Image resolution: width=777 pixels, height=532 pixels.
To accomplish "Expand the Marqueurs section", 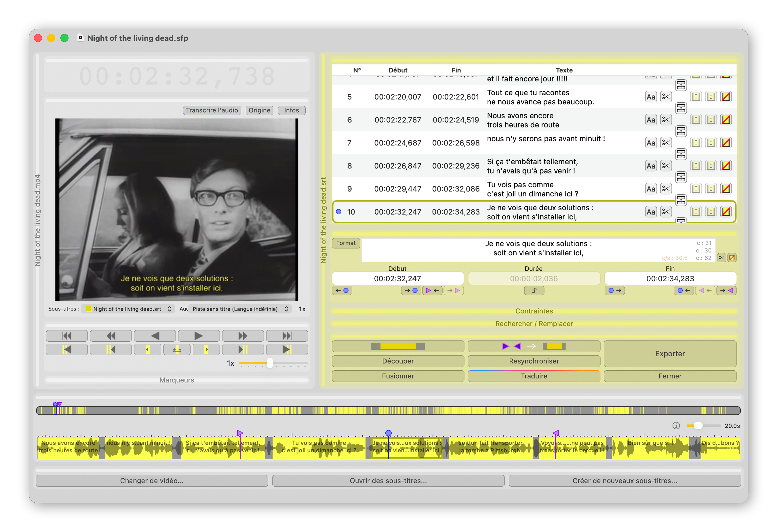I will tap(176, 380).
